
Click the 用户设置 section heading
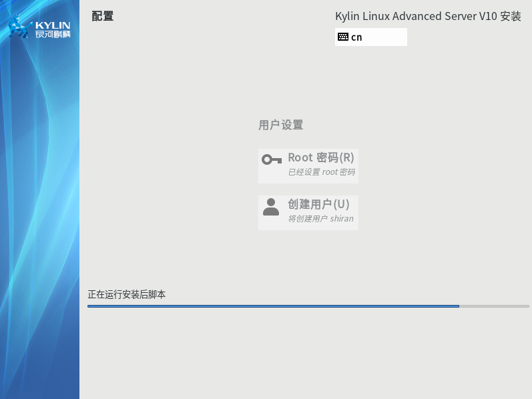click(280, 125)
